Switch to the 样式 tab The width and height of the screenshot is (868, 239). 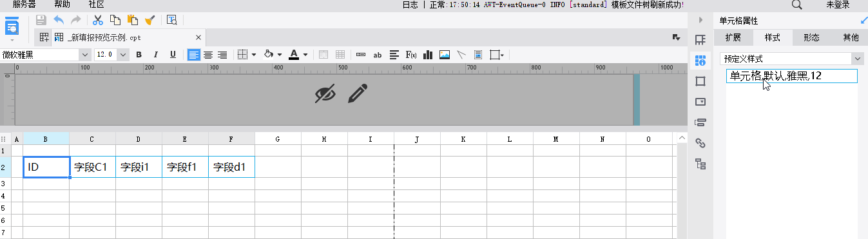(x=773, y=37)
